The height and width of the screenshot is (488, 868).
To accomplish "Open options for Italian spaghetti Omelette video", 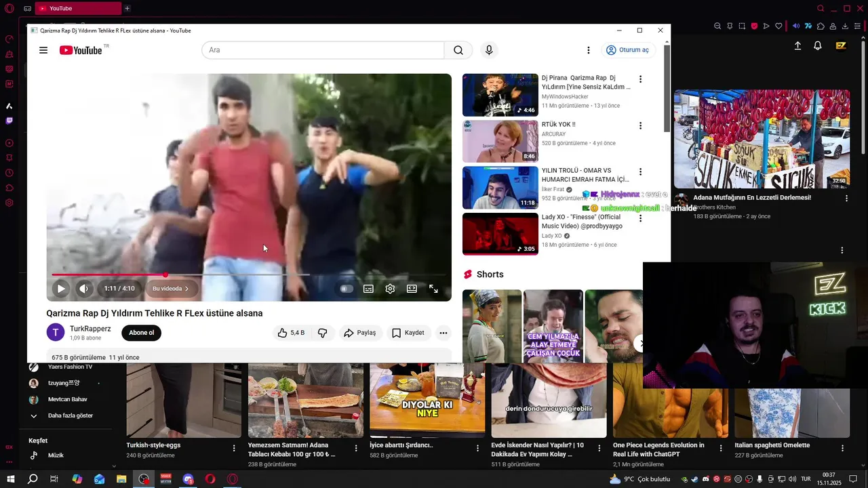I will tap(842, 448).
